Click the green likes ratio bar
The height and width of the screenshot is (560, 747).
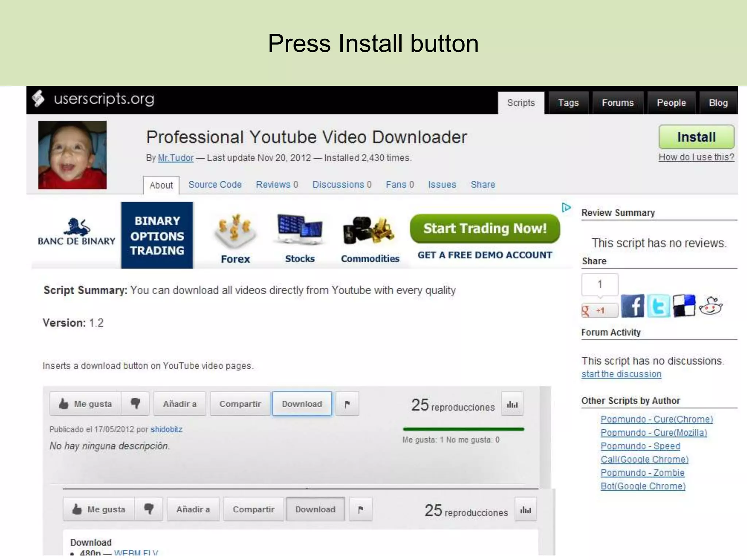(464, 429)
